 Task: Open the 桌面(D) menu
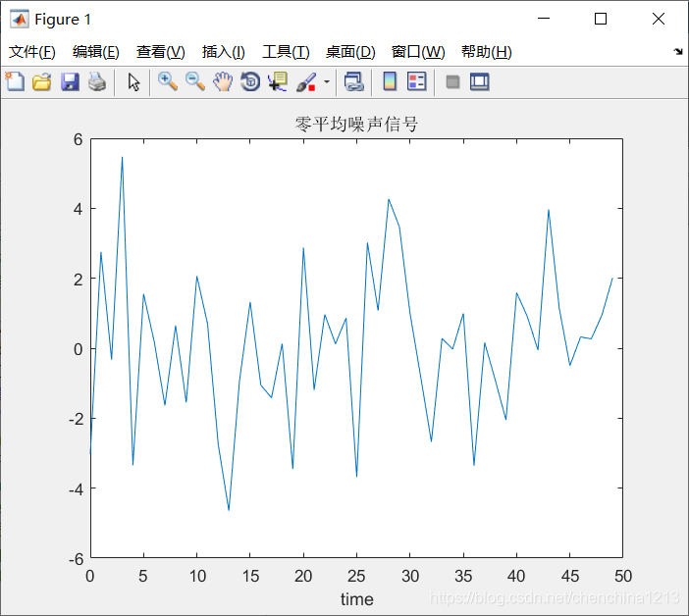pos(350,52)
